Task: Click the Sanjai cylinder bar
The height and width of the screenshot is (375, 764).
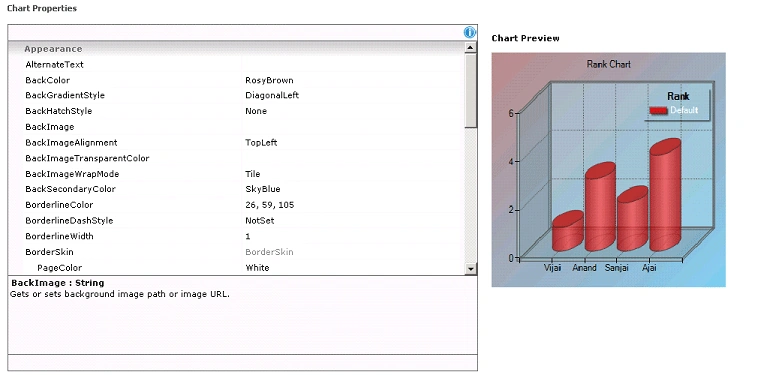Action: point(632,219)
